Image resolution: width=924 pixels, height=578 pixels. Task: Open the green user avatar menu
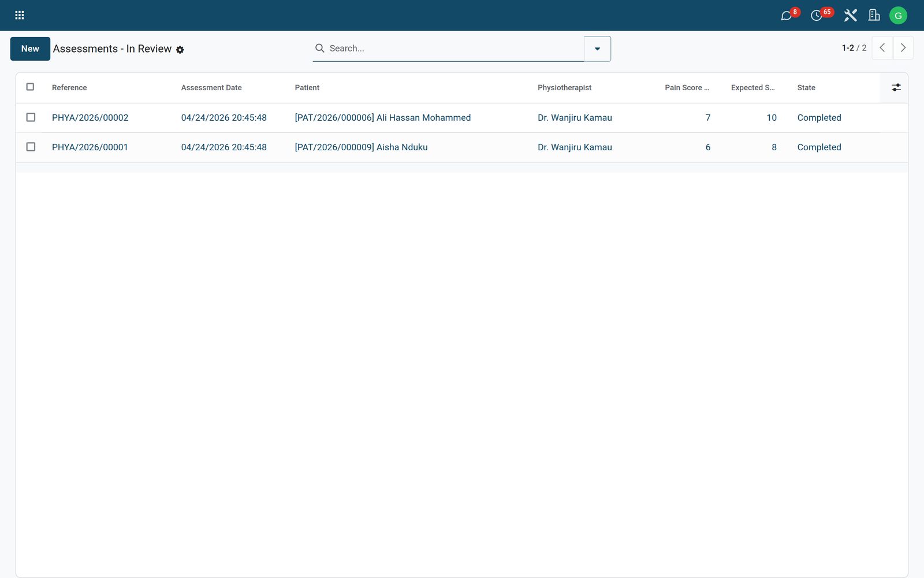click(x=898, y=16)
